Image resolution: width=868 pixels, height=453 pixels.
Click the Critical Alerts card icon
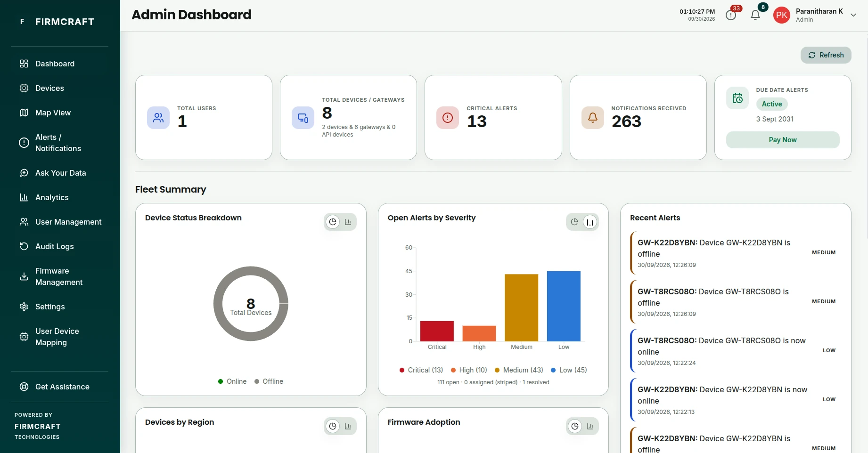pos(448,118)
